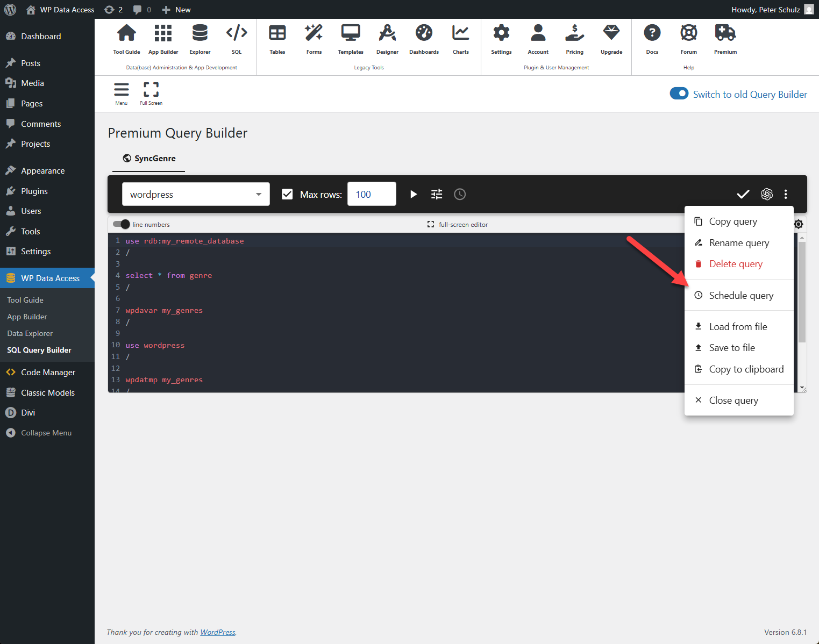Open the Forms magic wand icon

[314, 33]
